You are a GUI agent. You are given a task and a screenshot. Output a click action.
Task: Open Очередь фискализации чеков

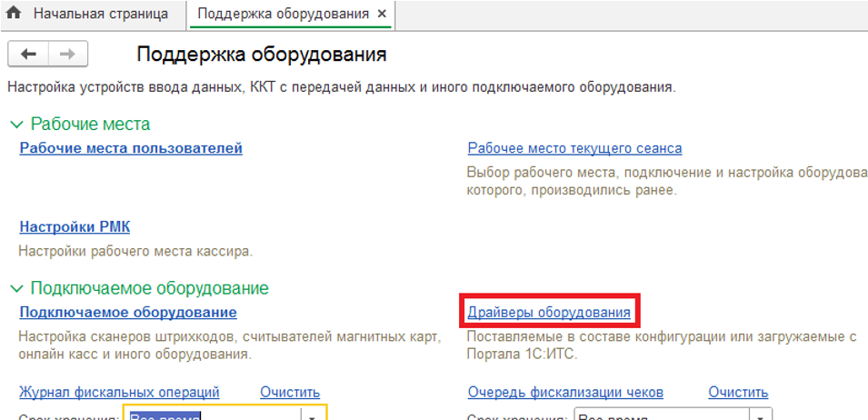point(565,393)
